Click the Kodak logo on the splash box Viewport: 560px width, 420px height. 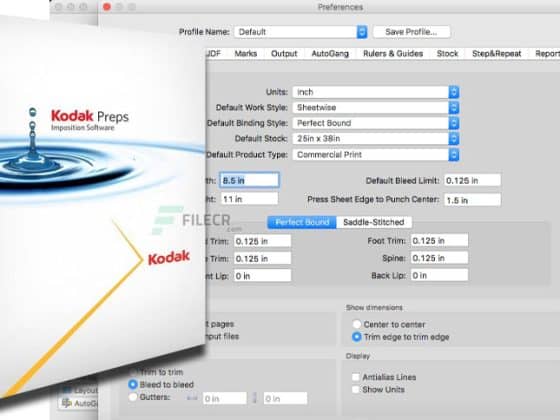coord(169,258)
